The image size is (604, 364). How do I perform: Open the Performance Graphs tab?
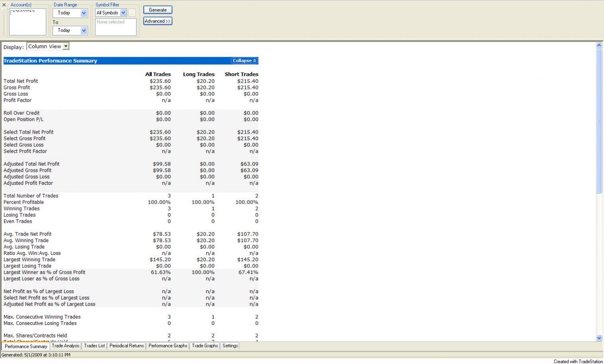pyautogui.click(x=168, y=346)
